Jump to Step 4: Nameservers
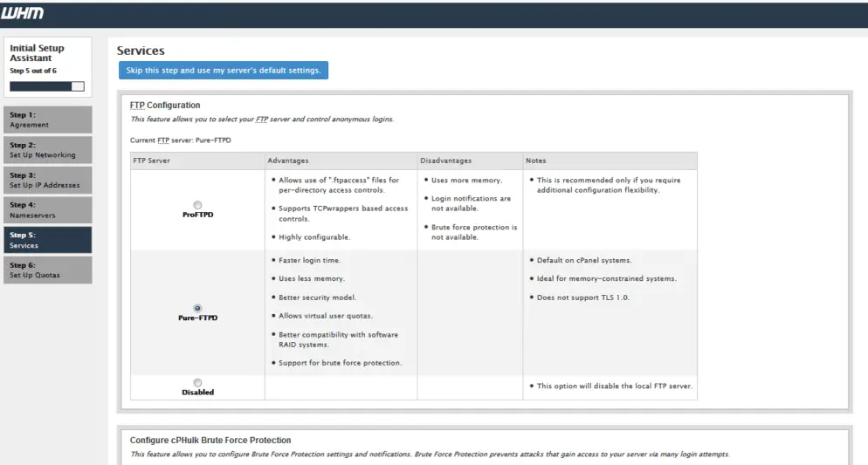This screenshot has height=465, width=868. (48, 210)
